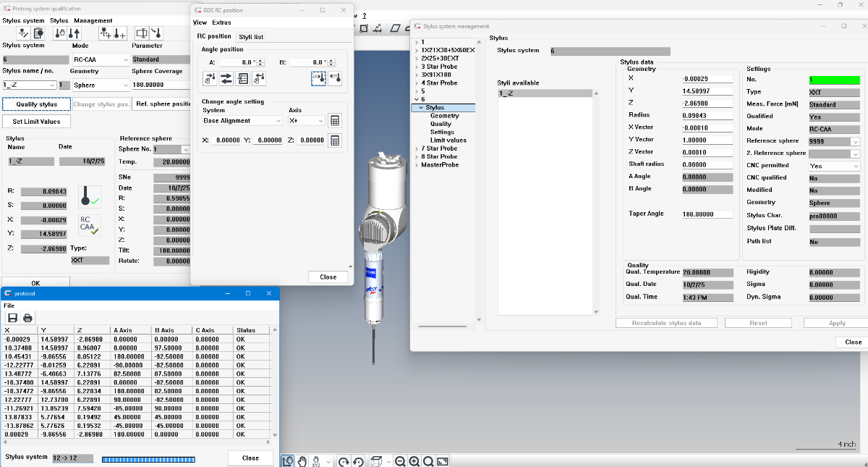This screenshot has width=868, height=467.
Task: Click the Set Limit Values button
Action: [36, 122]
